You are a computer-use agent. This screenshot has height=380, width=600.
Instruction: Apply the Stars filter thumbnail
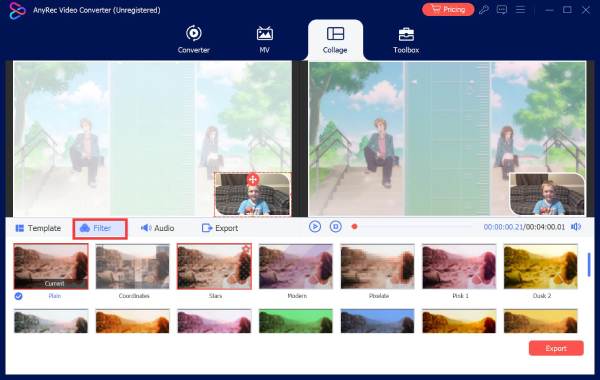point(214,266)
